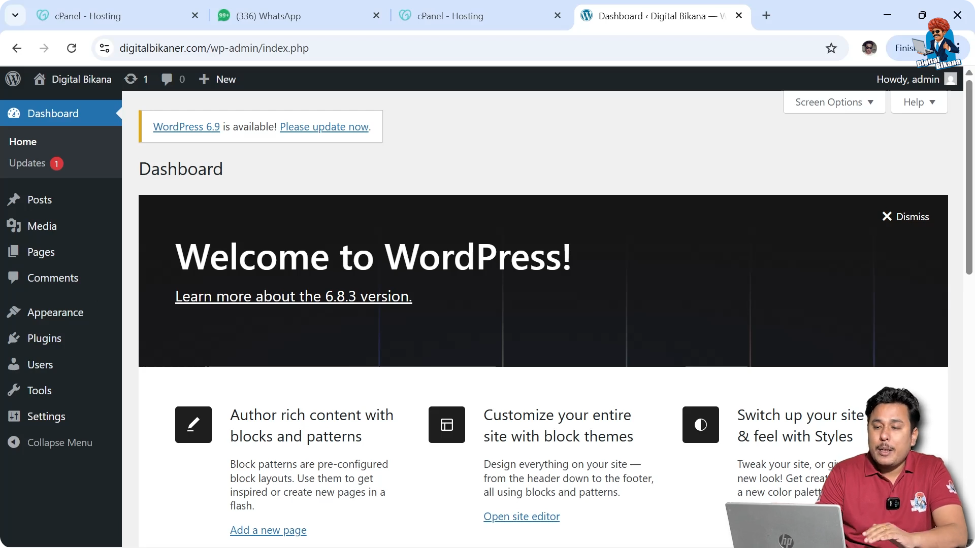This screenshot has height=550, width=978.
Task: Click the WordPress logo in admin bar
Action: tap(13, 79)
